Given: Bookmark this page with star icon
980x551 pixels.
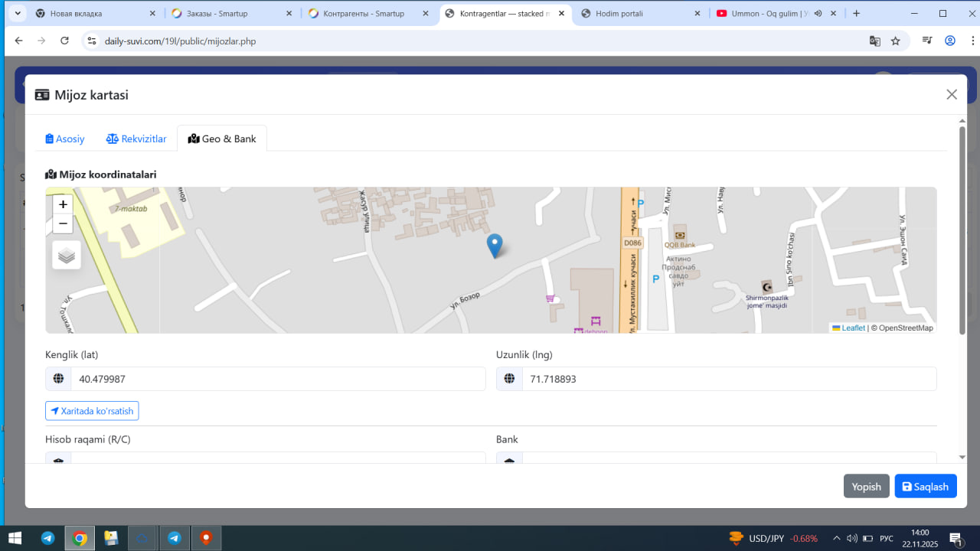Looking at the screenshot, I should (x=896, y=41).
